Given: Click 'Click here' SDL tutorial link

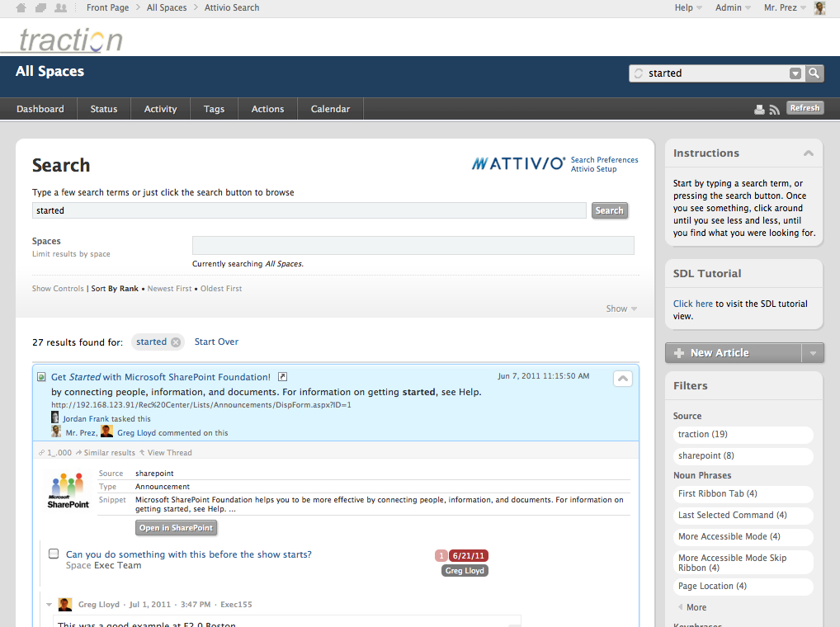Looking at the screenshot, I should (692, 304).
